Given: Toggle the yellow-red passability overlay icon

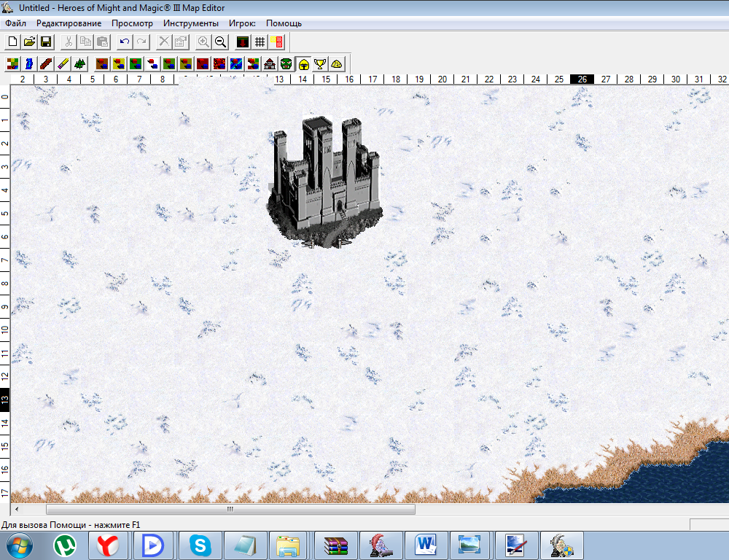Looking at the screenshot, I should click(x=276, y=42).
